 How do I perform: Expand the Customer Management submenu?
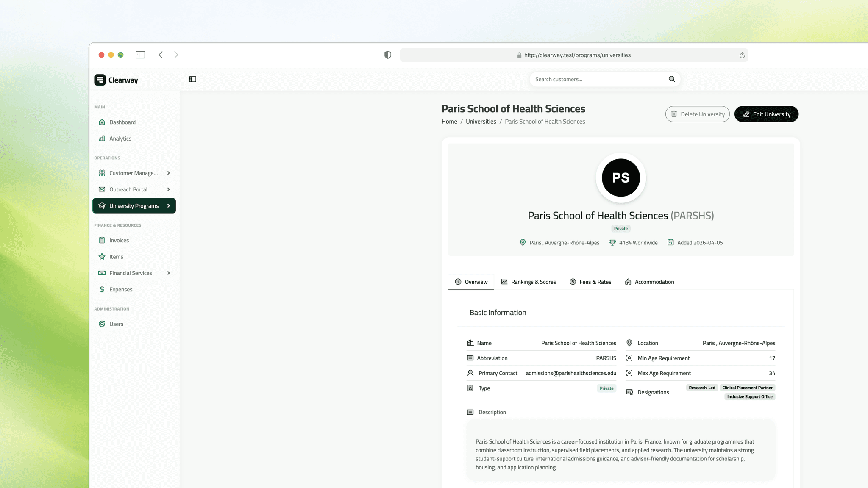point(169,173)
